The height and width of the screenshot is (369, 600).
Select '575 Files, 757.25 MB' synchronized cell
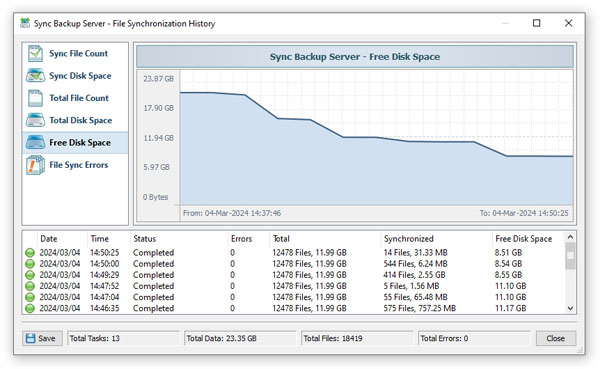[419, 308]
